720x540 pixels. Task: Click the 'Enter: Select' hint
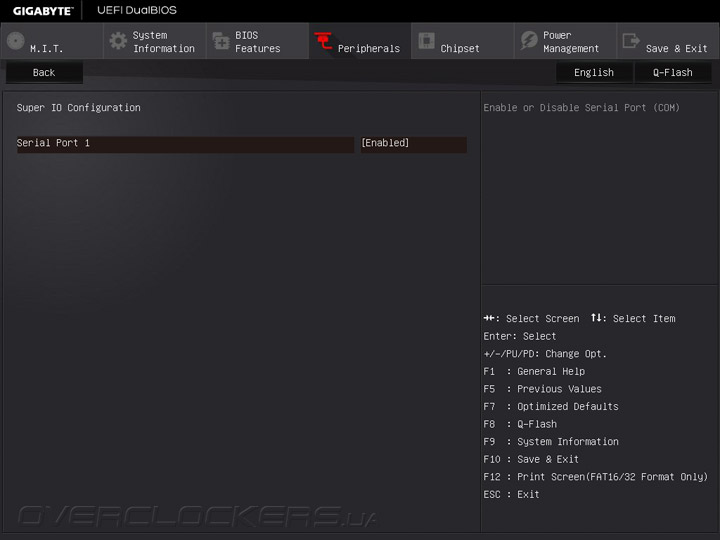click(520, 336)
